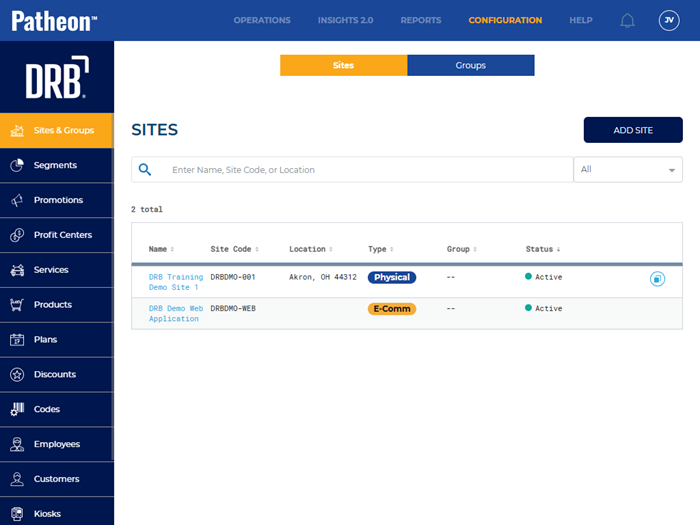Sort table by Site Code column
Image resolution: width=700 pixels, height=525 pixels.
coord(234,249)
